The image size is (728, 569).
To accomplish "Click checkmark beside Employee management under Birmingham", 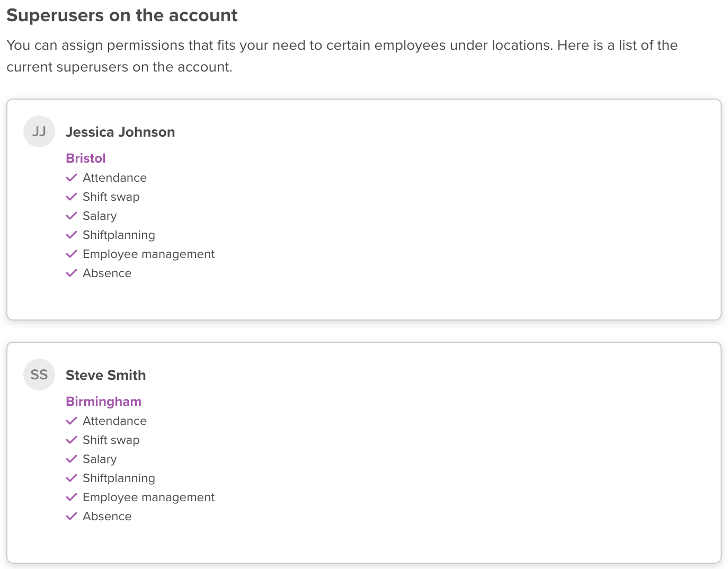I will pyautogui.click(x=72, y=497).
